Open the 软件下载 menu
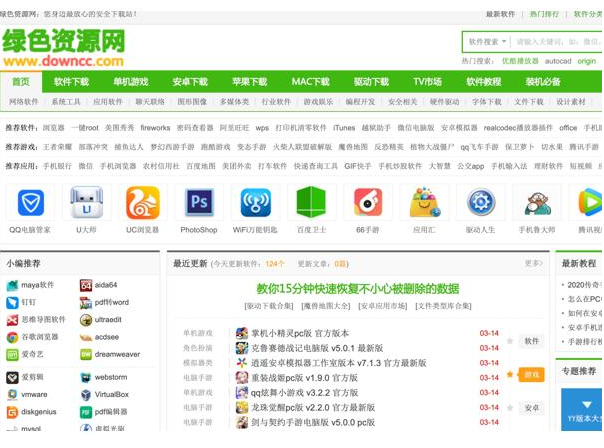The image size is (604, 448). [x=72, y=82]
